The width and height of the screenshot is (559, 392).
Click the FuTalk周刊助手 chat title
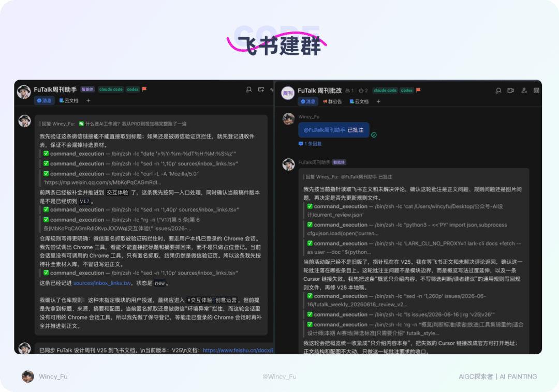(x=55, y=89)
